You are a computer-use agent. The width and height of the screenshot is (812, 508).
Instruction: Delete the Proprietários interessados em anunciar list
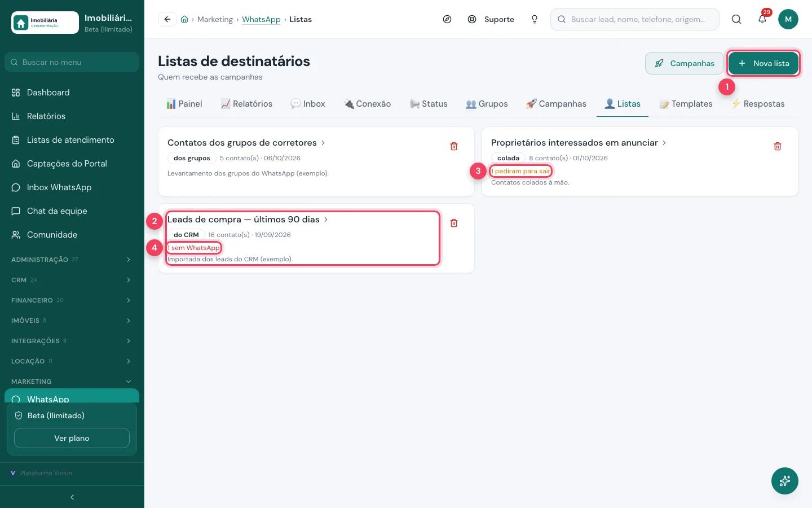click(x=778, y=146)
